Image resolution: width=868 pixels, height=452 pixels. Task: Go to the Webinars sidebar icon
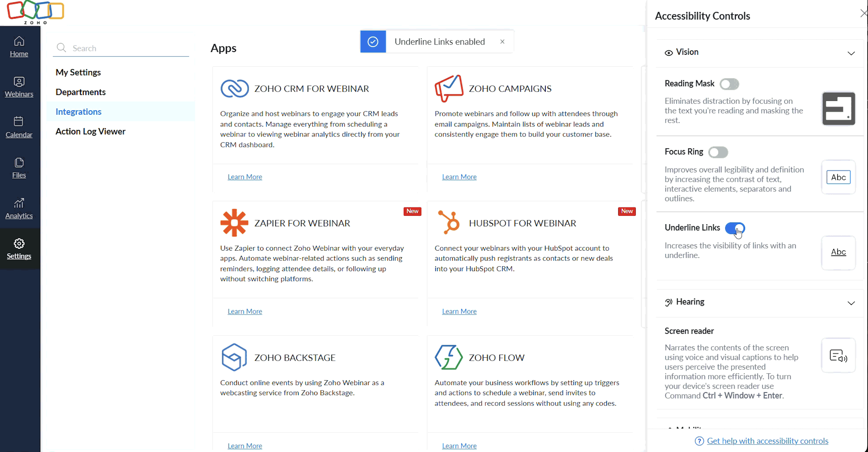[19, 87]
